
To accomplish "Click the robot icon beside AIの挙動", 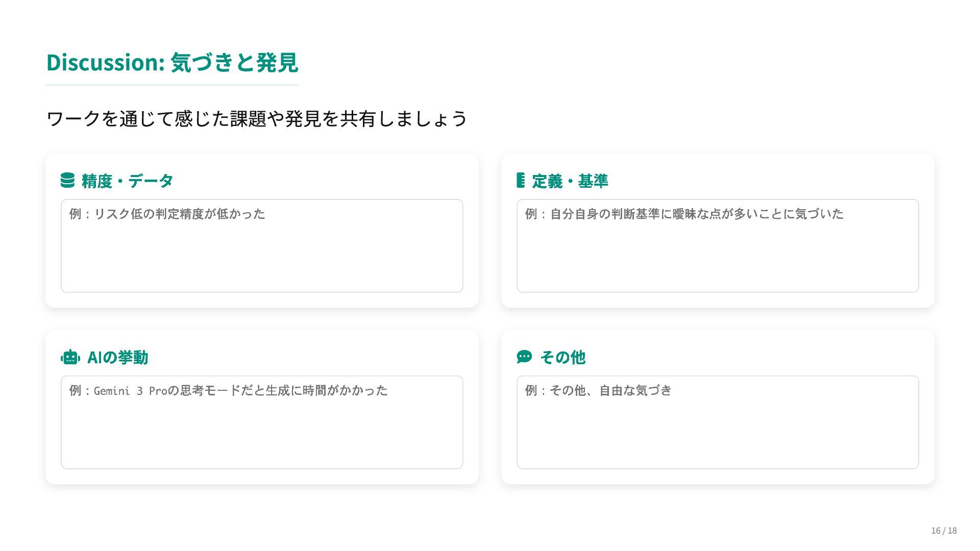I will click(70, 357).
